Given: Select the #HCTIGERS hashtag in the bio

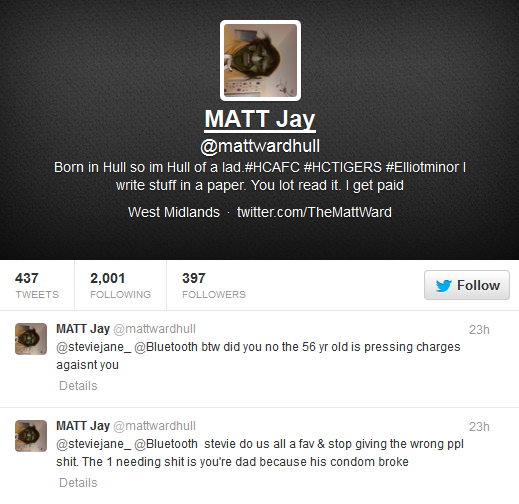Looking at the screenshot, I should pos(343,167).
